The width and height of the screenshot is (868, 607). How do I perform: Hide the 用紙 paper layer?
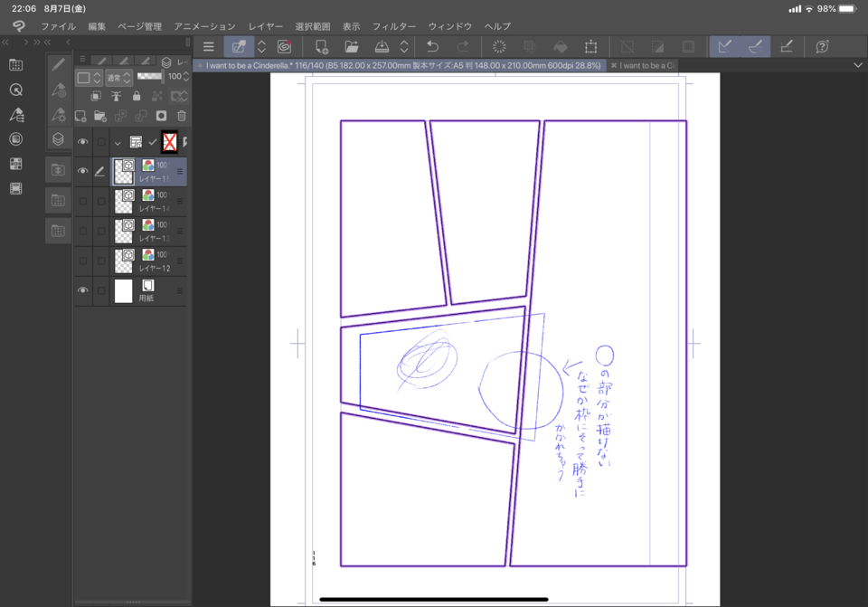[83, 290]
